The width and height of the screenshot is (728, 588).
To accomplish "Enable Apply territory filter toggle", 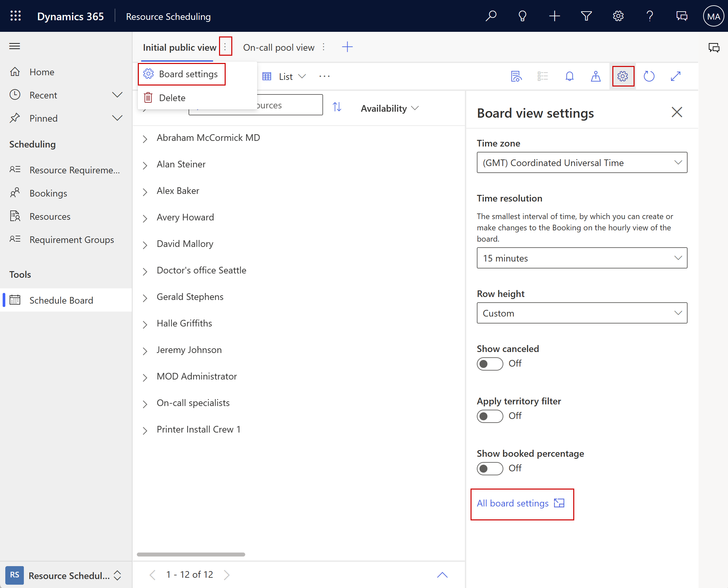I will pos(489,415).
